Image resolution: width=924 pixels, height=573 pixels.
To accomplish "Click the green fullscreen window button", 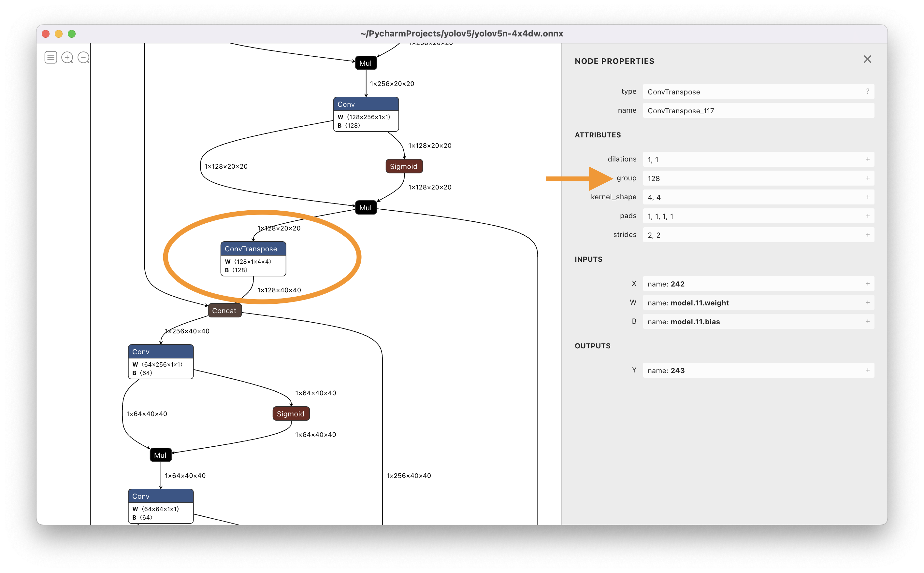I will point(72,34).
